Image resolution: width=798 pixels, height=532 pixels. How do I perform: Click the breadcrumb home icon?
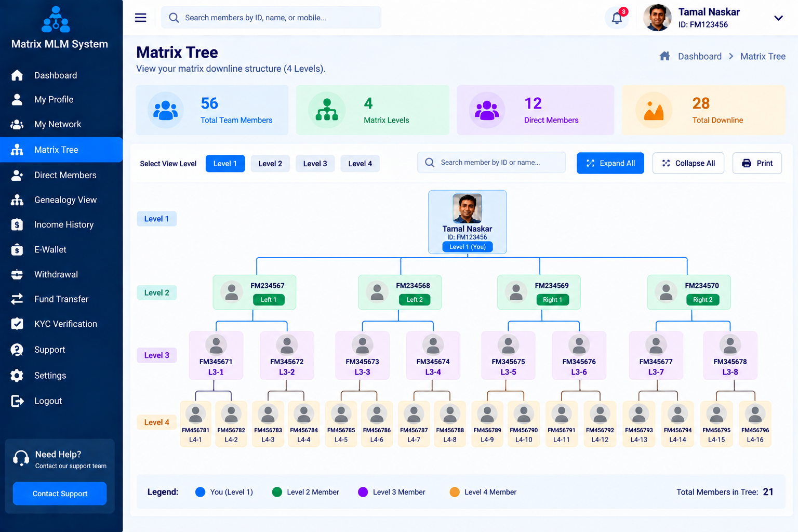(664, 56)
